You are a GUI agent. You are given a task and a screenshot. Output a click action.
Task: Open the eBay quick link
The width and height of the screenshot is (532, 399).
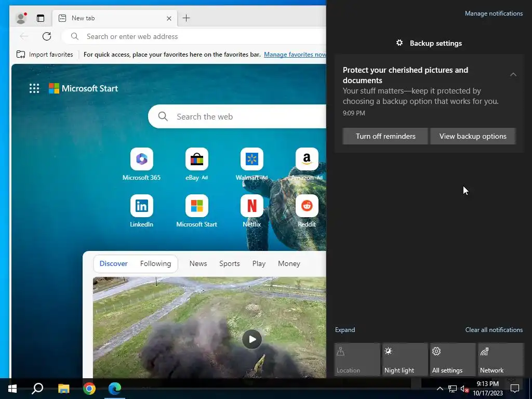(197, 165)
